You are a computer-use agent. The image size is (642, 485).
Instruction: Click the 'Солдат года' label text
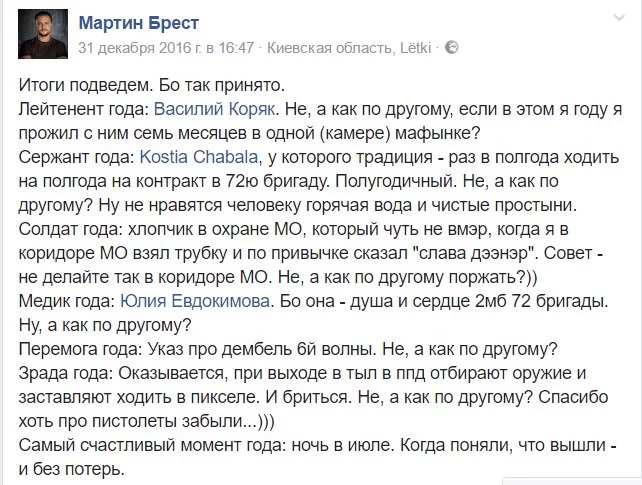coord(65,230)
